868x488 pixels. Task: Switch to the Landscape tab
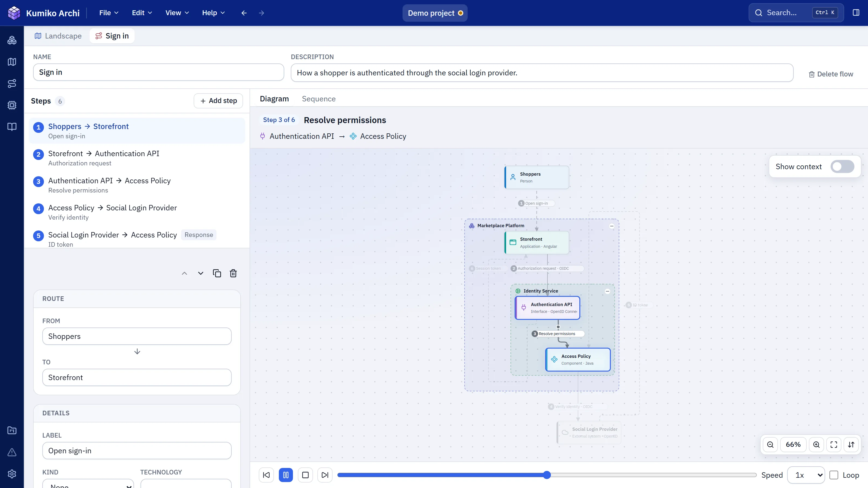58,36
